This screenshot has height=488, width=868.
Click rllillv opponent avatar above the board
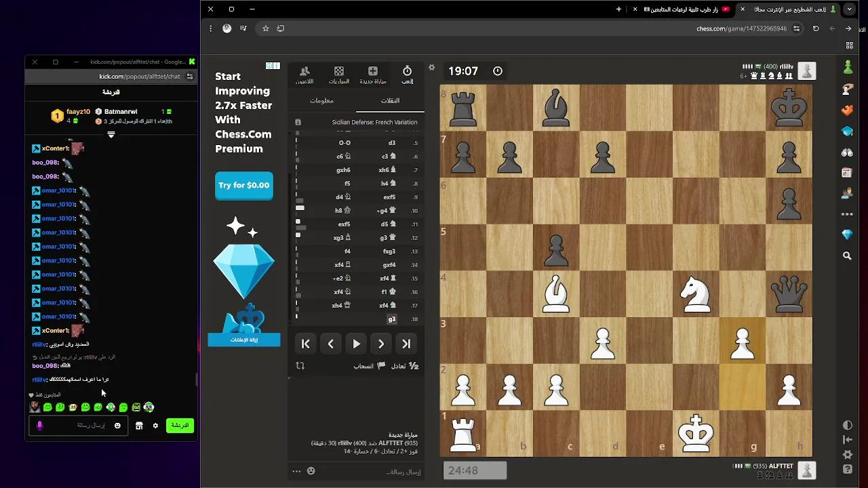[806, 71]
